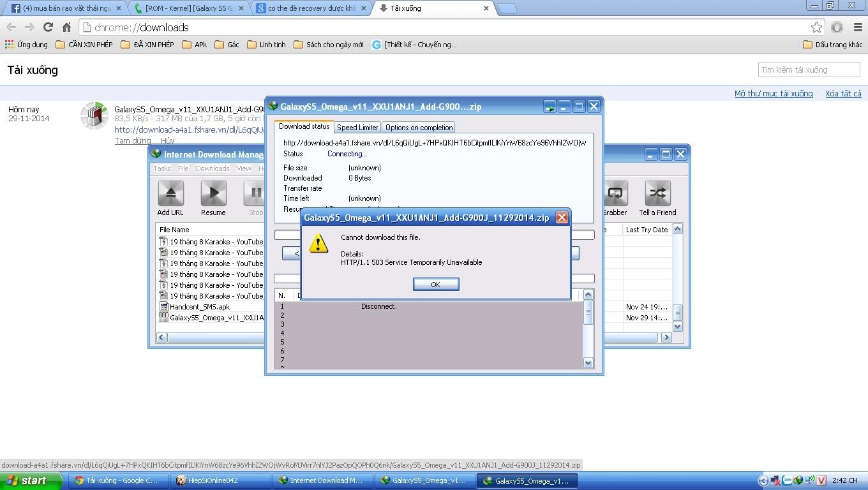Open the View menu in IDM

[244, 168]
